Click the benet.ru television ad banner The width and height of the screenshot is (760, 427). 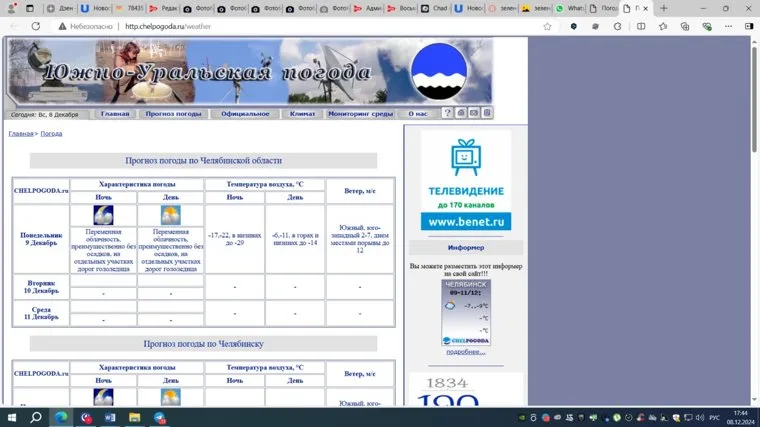point(465,181)
